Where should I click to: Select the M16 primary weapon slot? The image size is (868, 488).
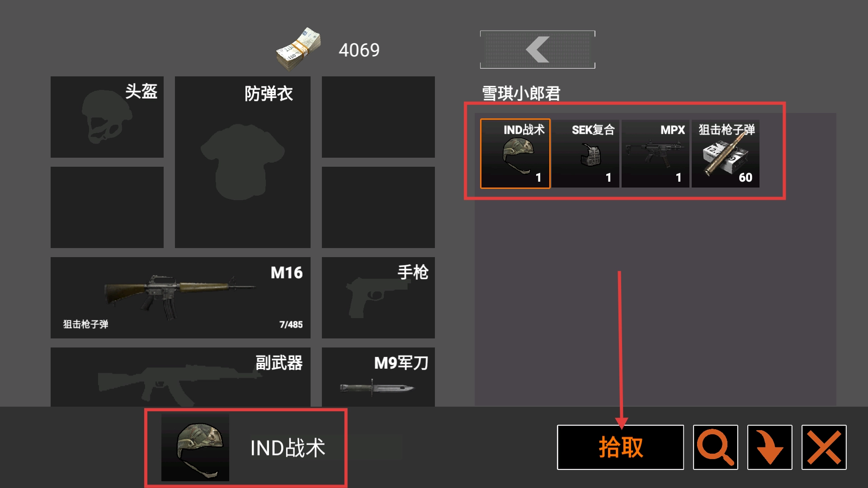click(180, 297)
